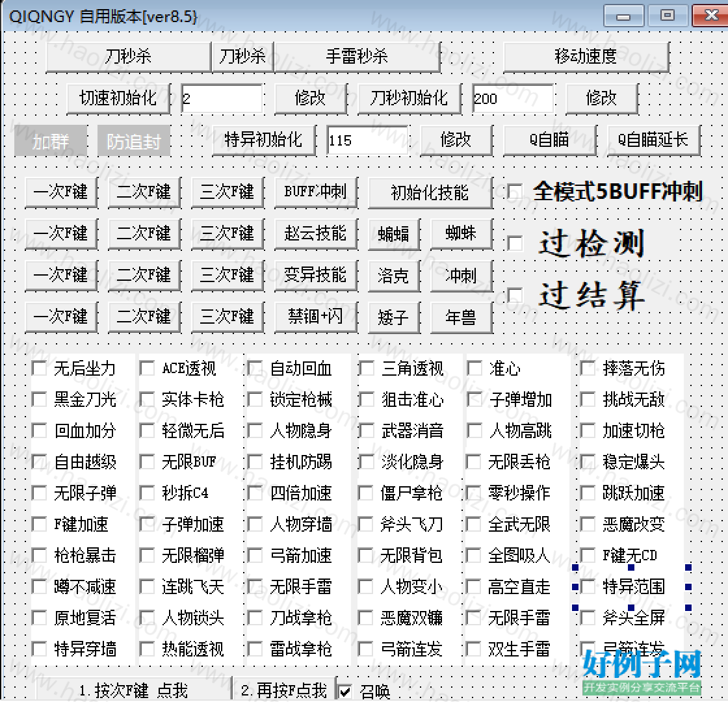The height and width of the screenshot is (702, 728).
Task: Toggle ACE透视 checkbox
Action: pyautogui.click(x=147, y=369)
